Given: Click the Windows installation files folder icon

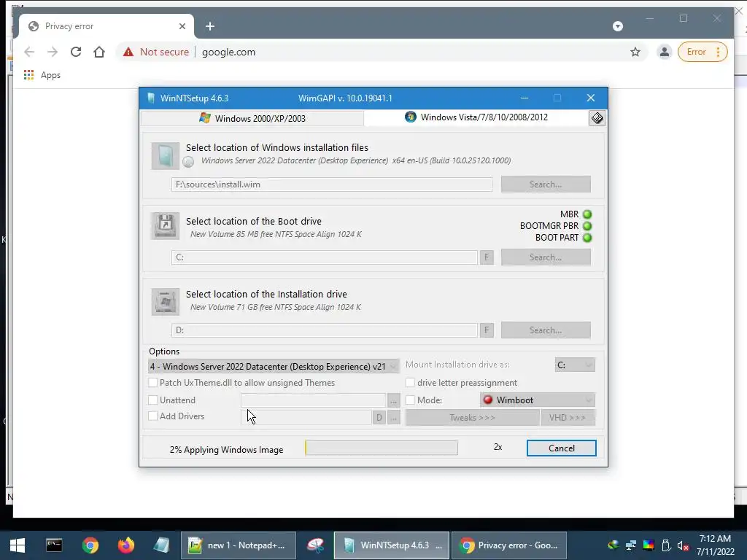Looking at the screenshot, I should tap(166, 156).
